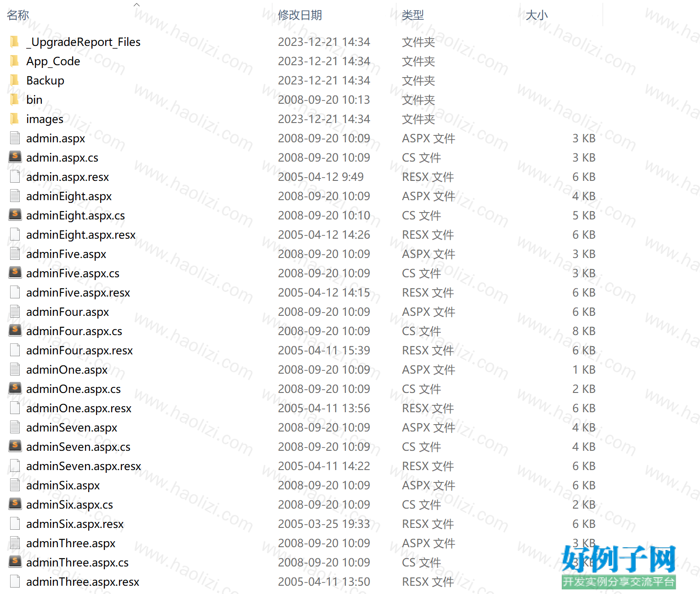The image size is (700, 594).
Task: Click file name admin.aspx.resx
Action: 68,177
